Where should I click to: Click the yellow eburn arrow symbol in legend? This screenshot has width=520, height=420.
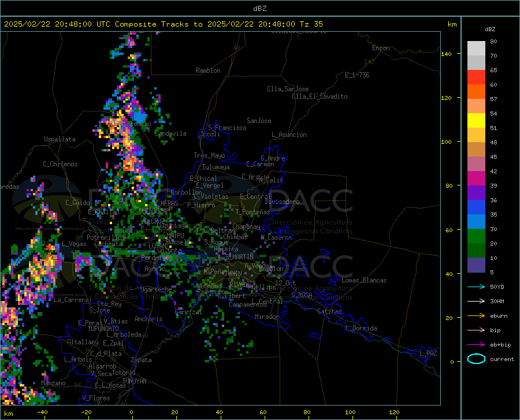[x=476, y=315]
